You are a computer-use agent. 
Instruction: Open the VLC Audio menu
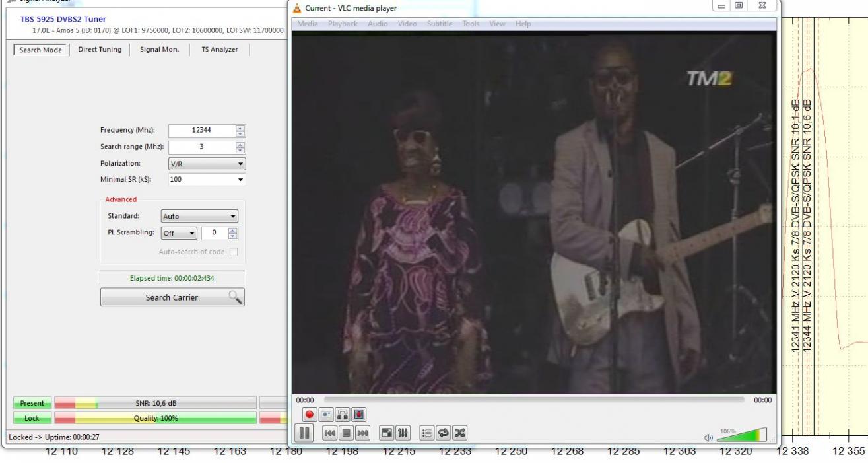click(x=378, y=24)
